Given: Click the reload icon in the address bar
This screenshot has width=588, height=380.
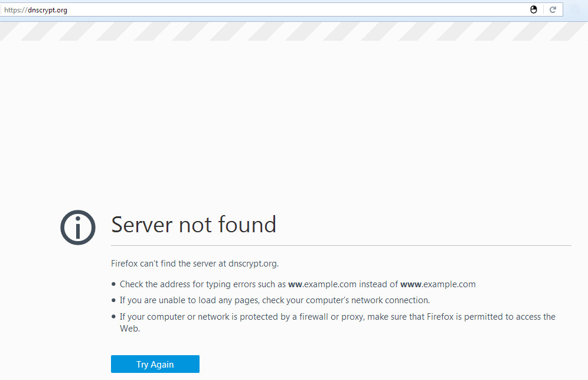Looking at the screenshot, I should point(553,10).
